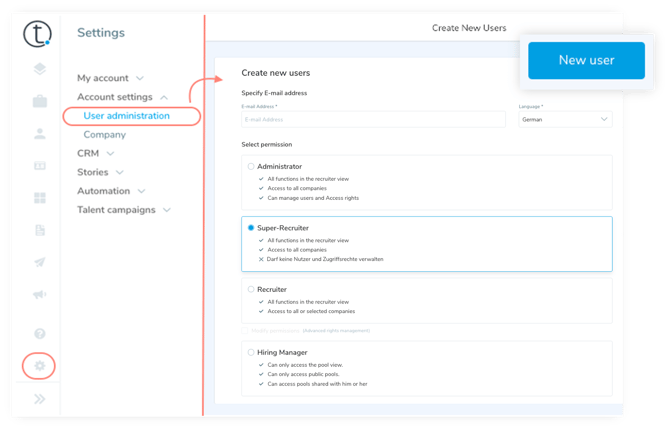Image resolution: width=670 pixels, height=430 pixels.
Task: Click the megaphone icon in sidebar
Action: (40, 295)
